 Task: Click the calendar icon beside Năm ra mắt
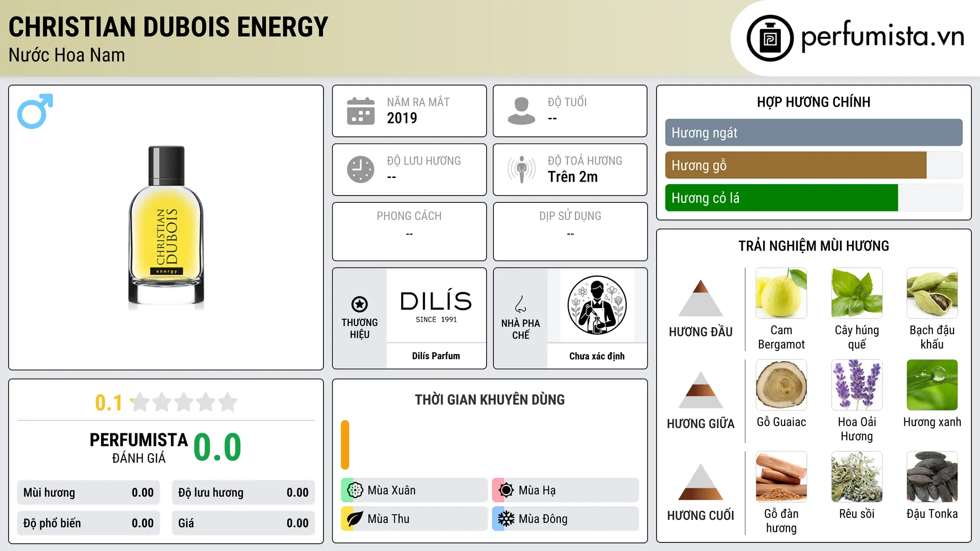(361, 111)
